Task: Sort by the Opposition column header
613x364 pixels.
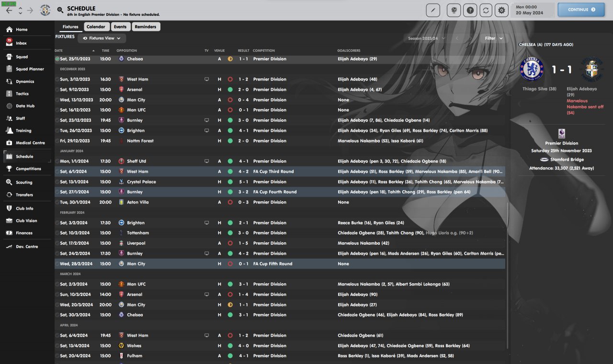Action: 126,50
